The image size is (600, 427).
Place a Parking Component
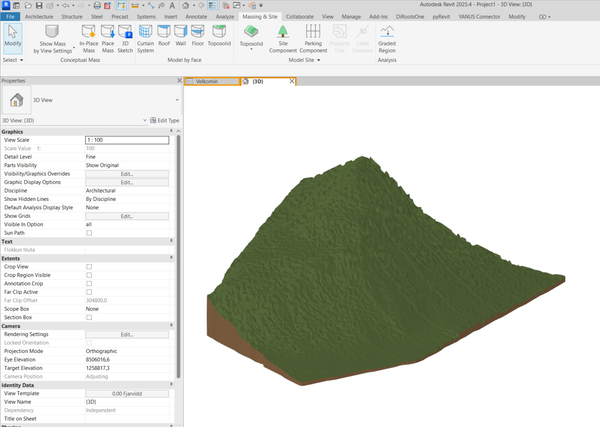313,39
